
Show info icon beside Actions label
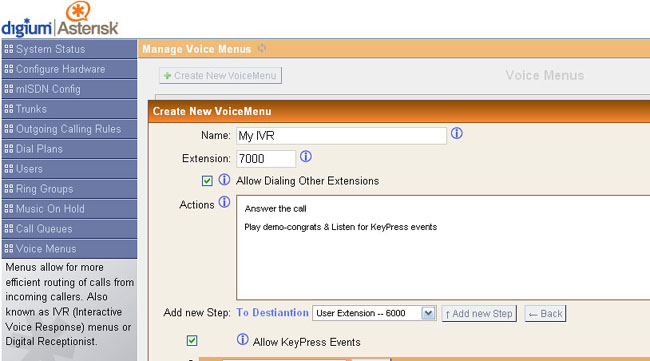(x=224, y=202)
